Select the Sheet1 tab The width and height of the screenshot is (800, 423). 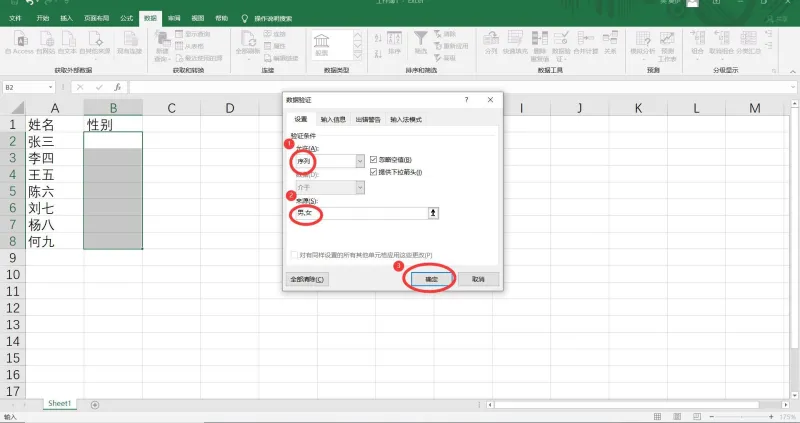click(x=59, y=404)
